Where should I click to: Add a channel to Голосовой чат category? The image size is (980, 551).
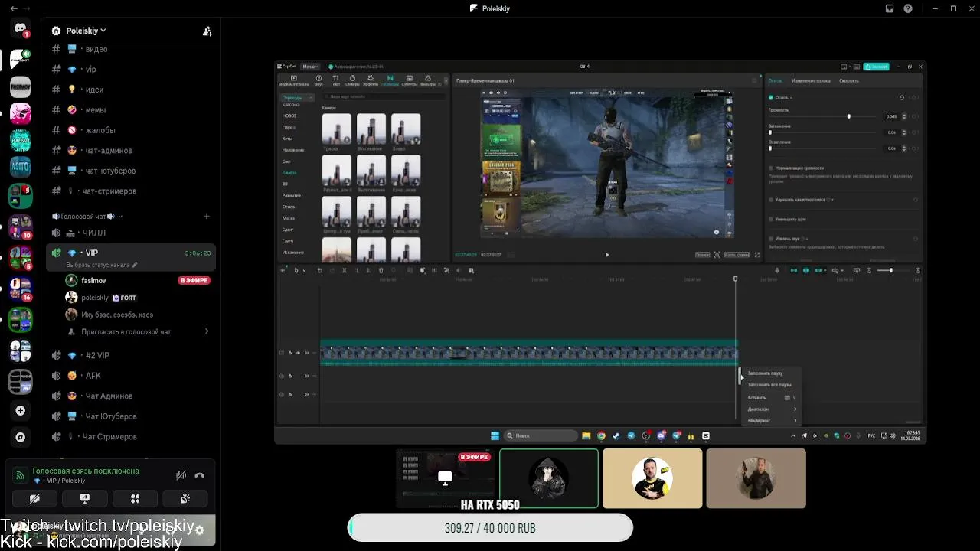(x=207, y=217)
